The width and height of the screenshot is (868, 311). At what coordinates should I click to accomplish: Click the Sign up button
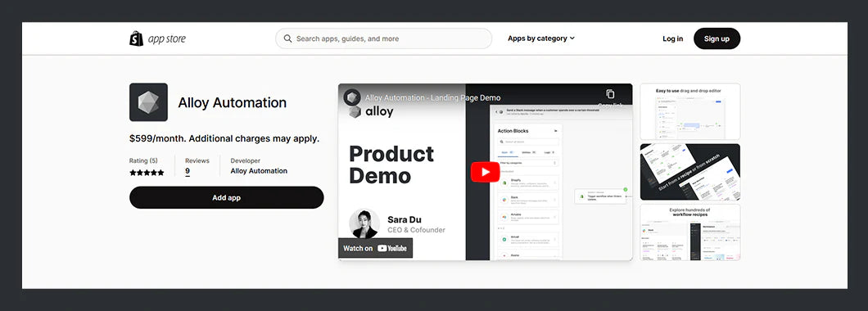click(x=717, y=38)
